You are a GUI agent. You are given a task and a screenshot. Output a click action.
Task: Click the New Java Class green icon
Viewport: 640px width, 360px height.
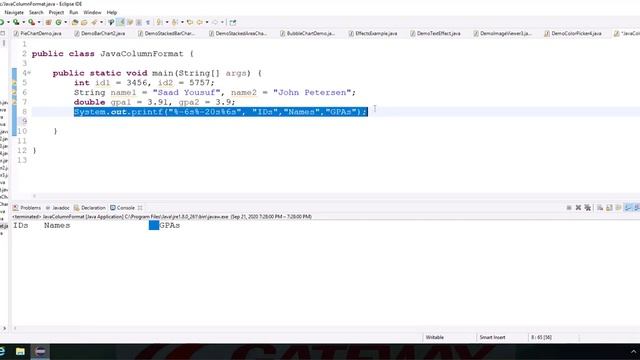point(58,22)
